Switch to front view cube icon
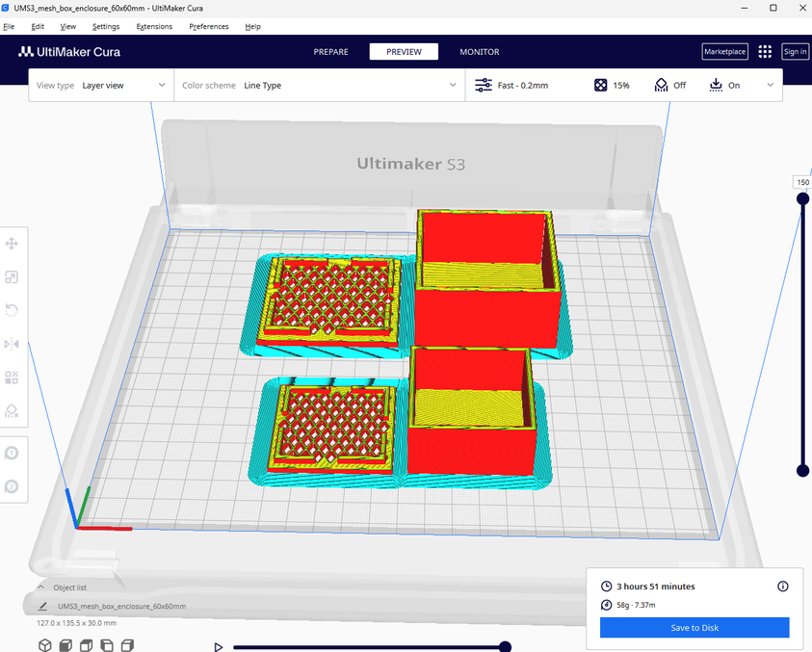812x652 pixels. coord(65,644)
